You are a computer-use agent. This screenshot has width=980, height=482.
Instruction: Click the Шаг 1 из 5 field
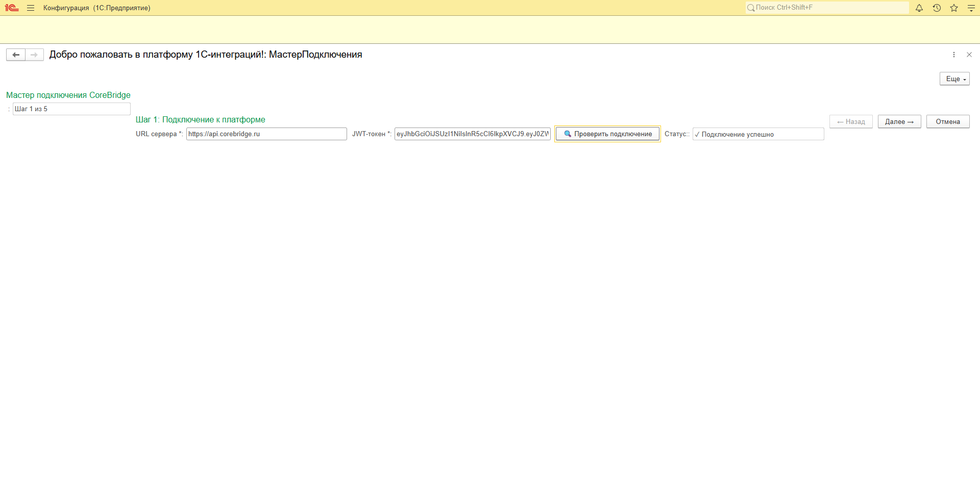[x=71, y=109]
